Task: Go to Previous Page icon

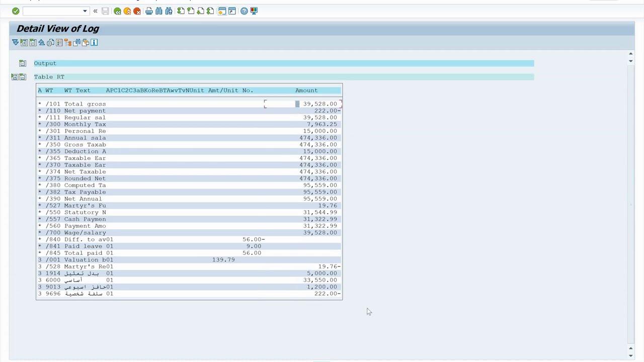Action: pyautogui.click(x=191, y=11)
